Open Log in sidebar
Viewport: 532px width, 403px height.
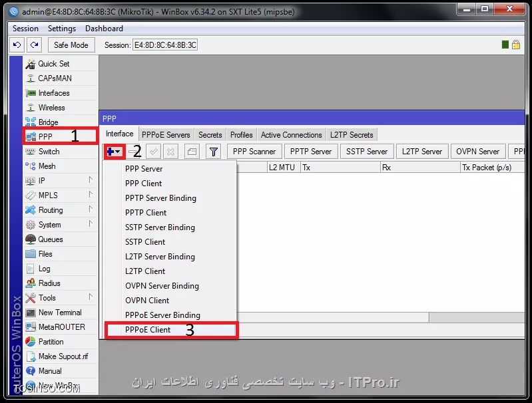tap(61, 269)
